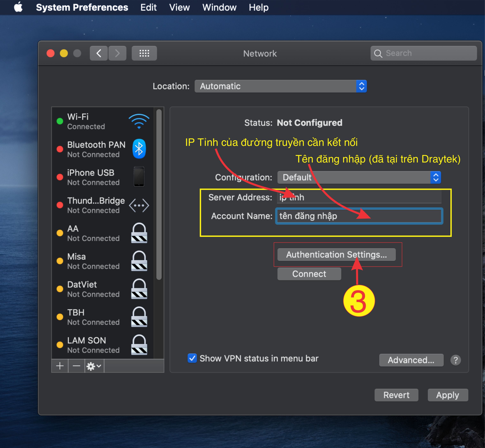Click the Revert button
Screen dimensions: 485x448
coord(396,395)
